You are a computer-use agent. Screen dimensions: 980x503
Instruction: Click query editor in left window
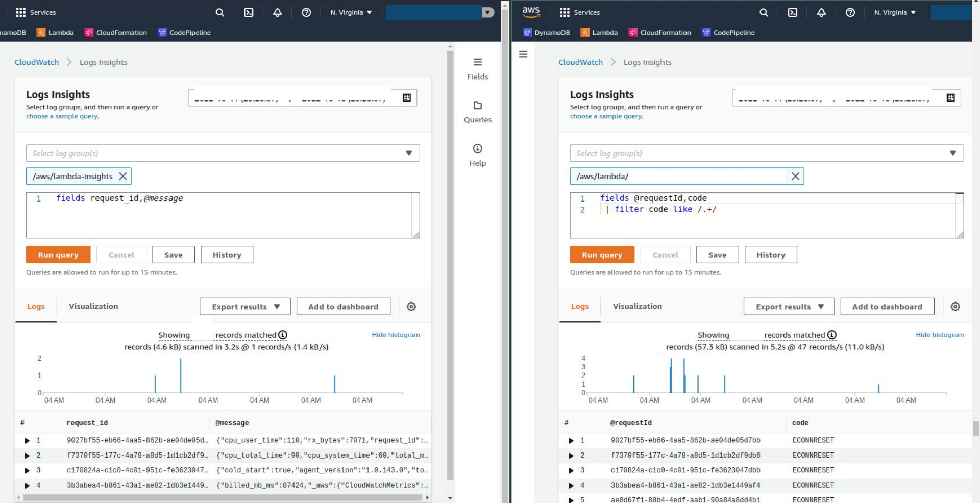[x=223, y=215]
